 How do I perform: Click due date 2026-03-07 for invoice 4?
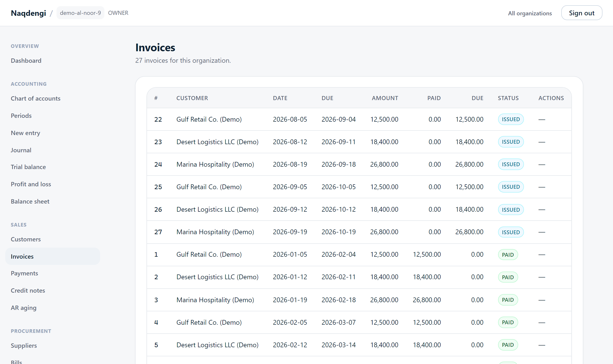tap(338, 322)
